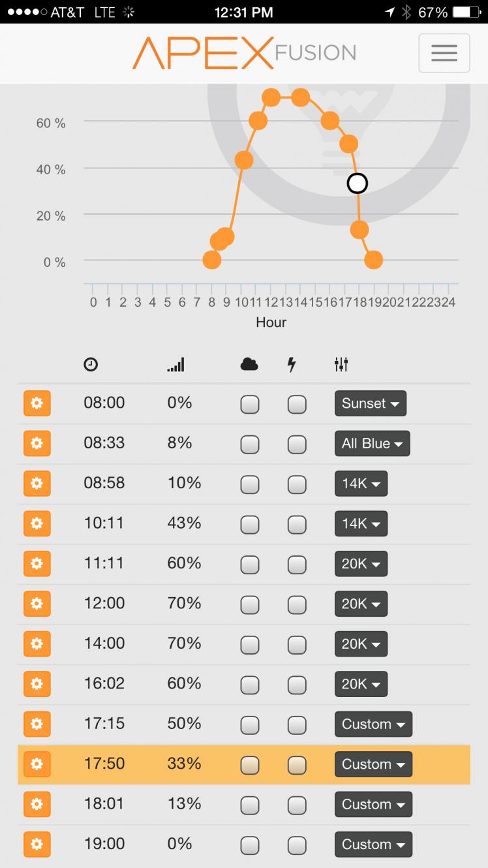Click the lightning bolt column header icon
Screen dimensions: 488x868
point(292,365)
